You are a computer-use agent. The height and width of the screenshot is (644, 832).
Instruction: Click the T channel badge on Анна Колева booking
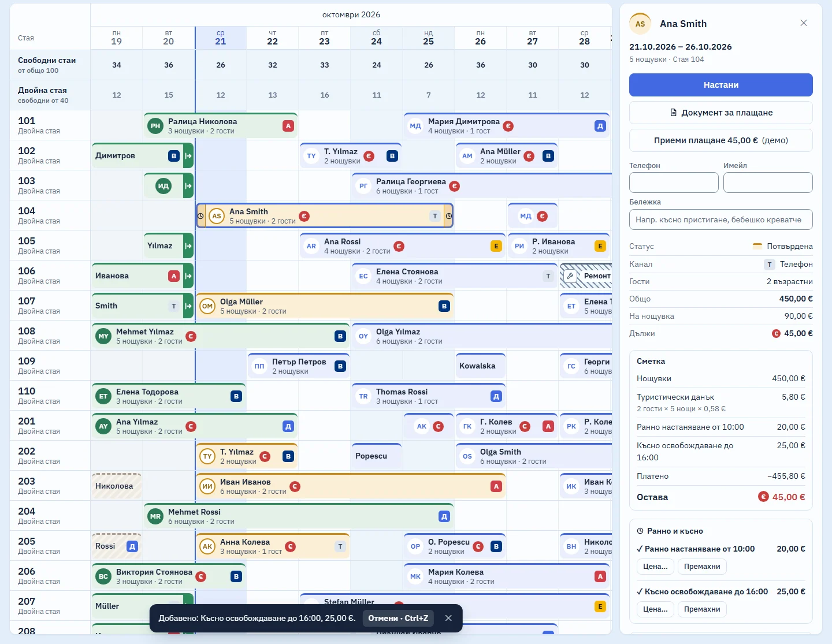click(x=340, y=546)
